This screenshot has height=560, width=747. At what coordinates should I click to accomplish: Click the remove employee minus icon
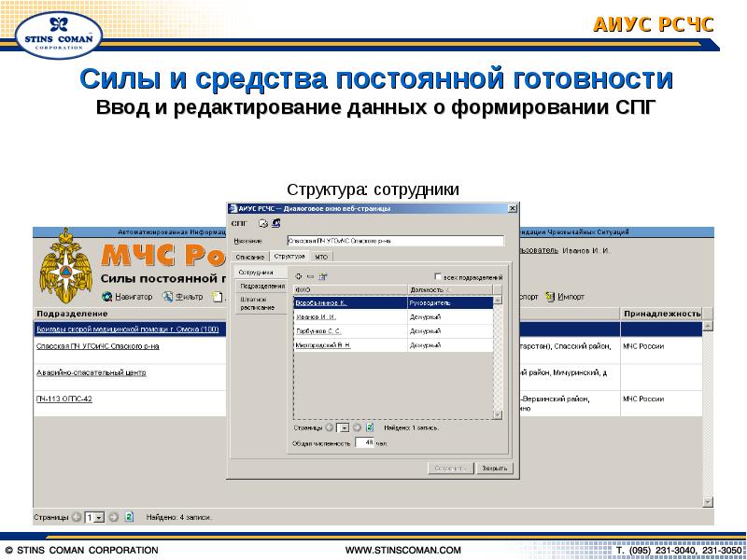(310, 276)
